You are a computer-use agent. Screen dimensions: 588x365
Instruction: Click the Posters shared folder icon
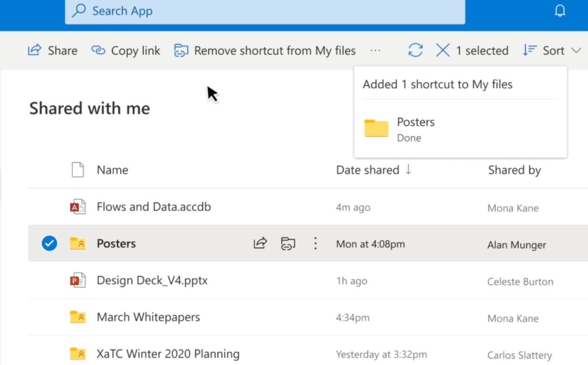click(x=78, y=244)
